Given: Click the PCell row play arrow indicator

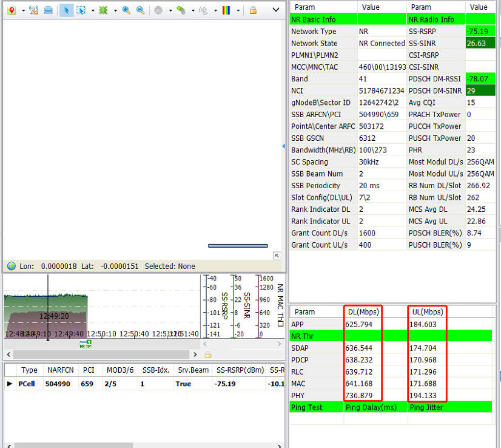Looking at the screenshot, I should coord(10,384).
